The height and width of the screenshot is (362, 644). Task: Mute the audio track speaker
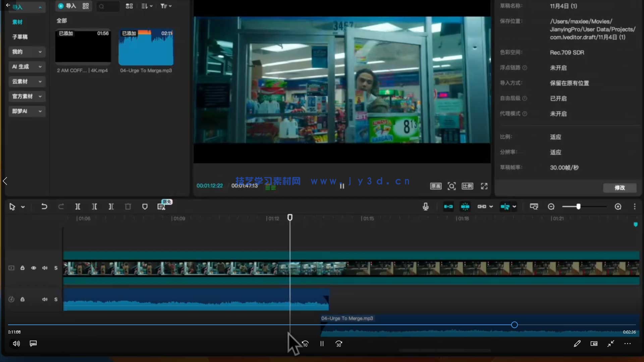(x=45, y=299)
